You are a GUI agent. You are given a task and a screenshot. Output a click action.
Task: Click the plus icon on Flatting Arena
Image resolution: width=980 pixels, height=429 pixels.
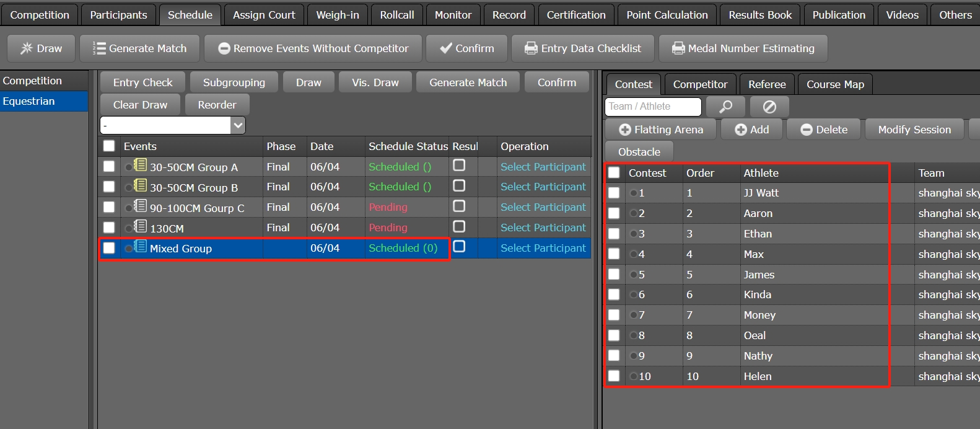(625, 130)
